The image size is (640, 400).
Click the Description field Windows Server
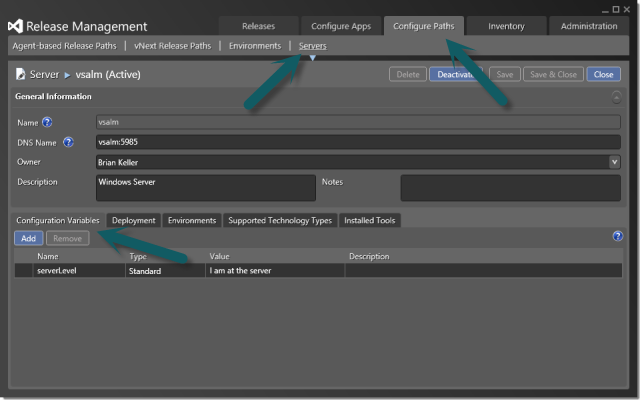206,188
